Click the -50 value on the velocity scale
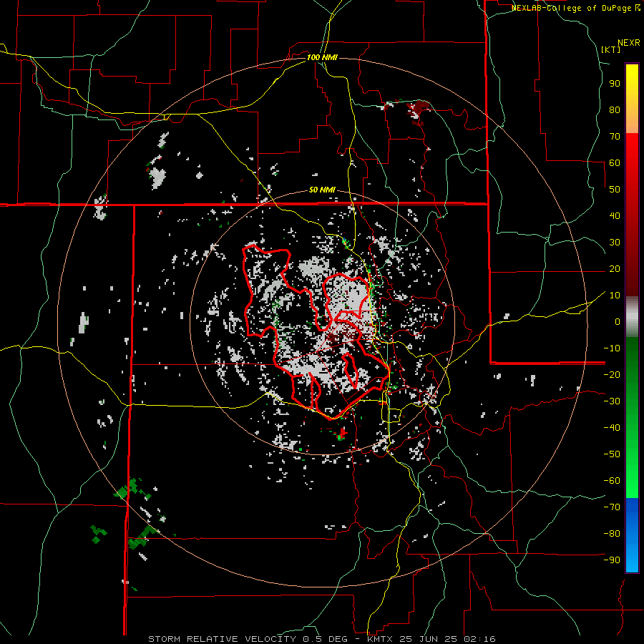Image resolution: width=644 pixels, height=644 pixels. click(612, 454)
